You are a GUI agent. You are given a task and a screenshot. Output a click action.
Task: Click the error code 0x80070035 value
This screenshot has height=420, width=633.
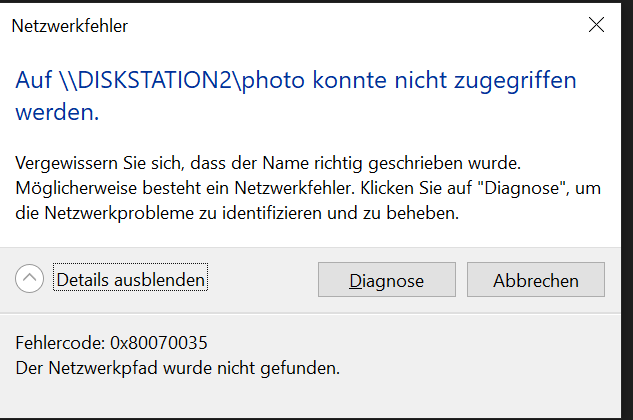(159, 343)
